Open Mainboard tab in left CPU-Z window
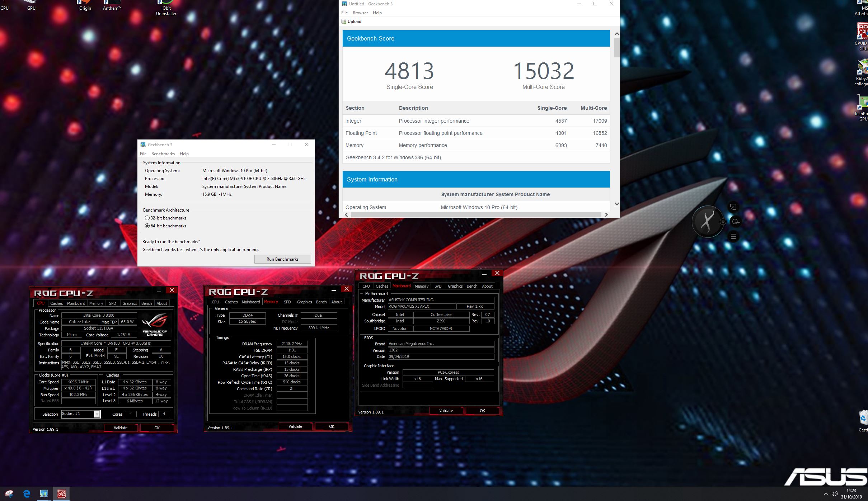This screenshot has width=868, height=501. [76, 303]
